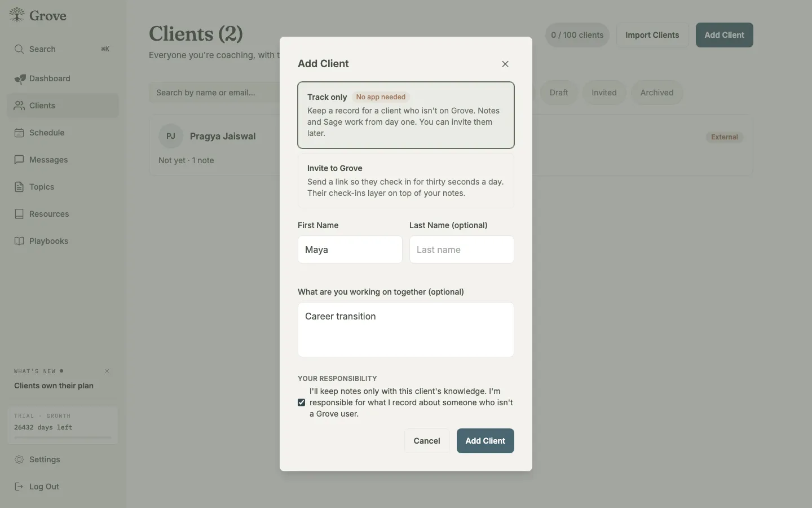Click the Trial · Growth plan label

[42, 416]
